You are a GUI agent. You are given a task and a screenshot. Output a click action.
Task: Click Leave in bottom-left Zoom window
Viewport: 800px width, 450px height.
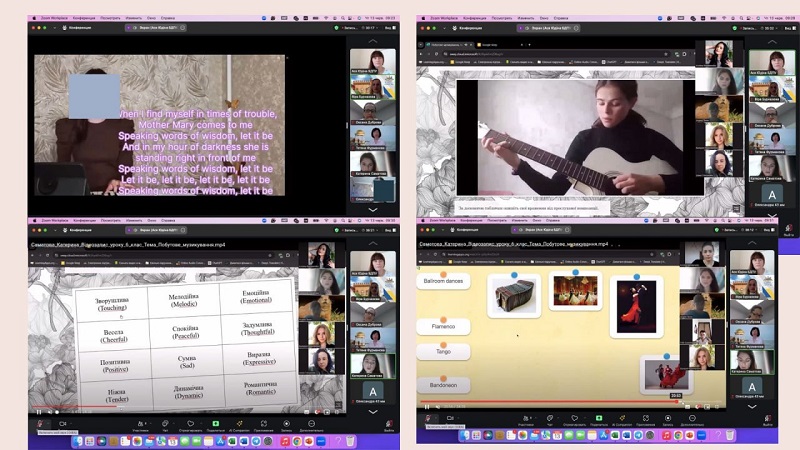[x=389, y=425]
